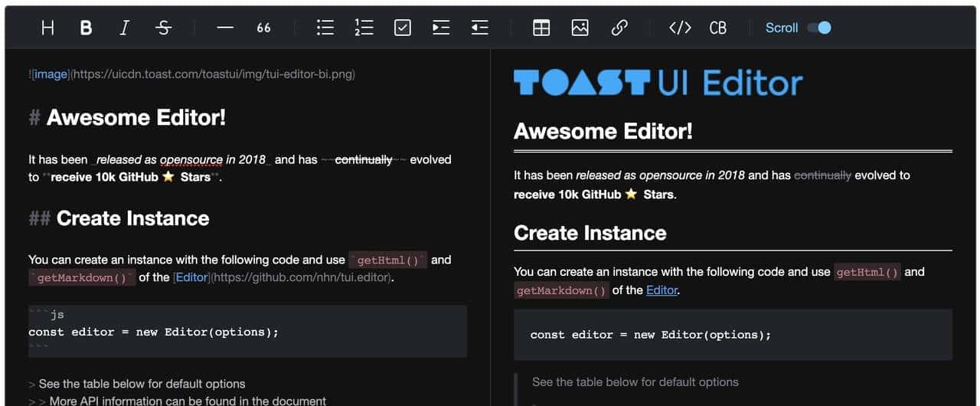Click 'receive 10k GitHub' bold text in preview
Screen dimensions: 980x406
point(567,195)
